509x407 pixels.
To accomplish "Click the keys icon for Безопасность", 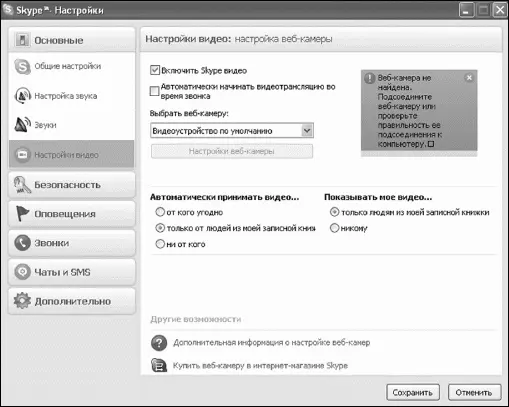I will 22,185.
